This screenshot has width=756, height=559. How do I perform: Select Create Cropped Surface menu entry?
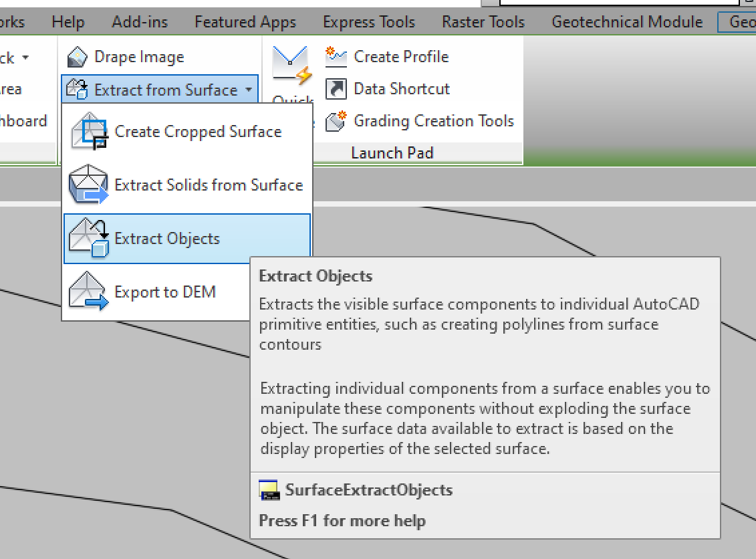[198, 131]
